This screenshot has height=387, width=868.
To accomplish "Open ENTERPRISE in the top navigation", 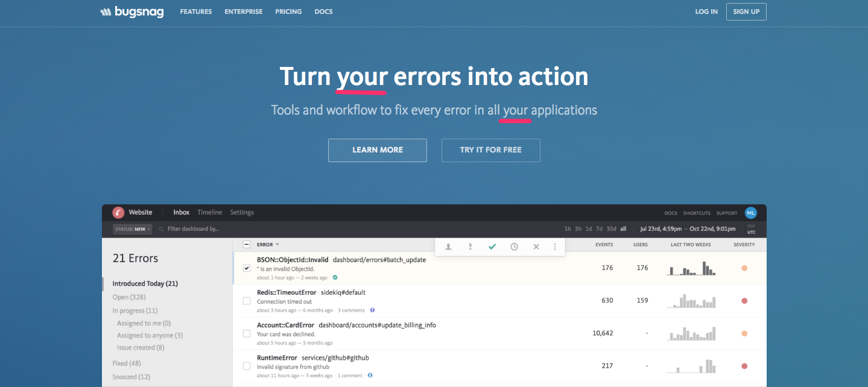I will point(244,11).
